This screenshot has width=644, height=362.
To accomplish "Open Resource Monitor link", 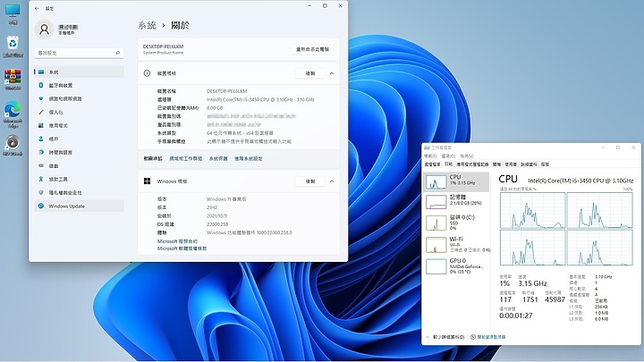I will (x=488, y=337).
